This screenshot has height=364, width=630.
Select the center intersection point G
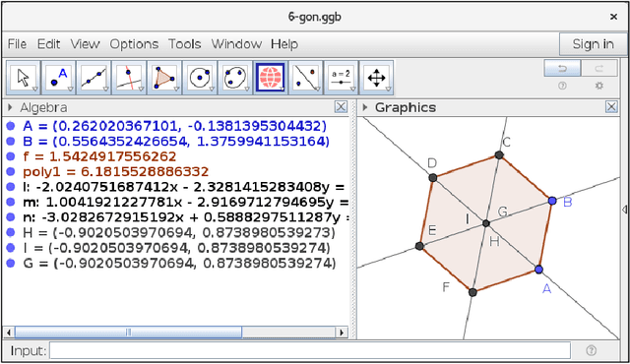tap(485, 223)
